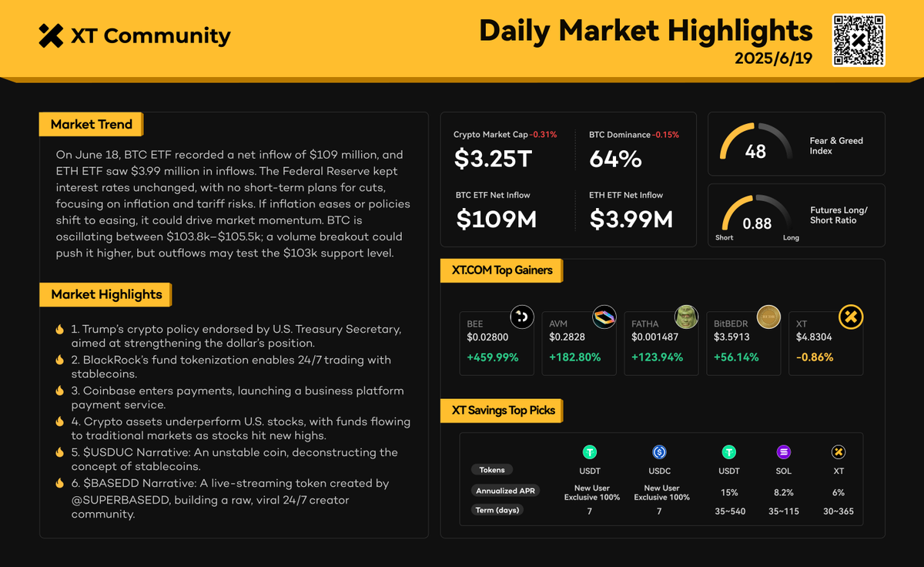The image size is (924, 567).
Task: Click the BEE price $0.02800
Action: [488, 337]
